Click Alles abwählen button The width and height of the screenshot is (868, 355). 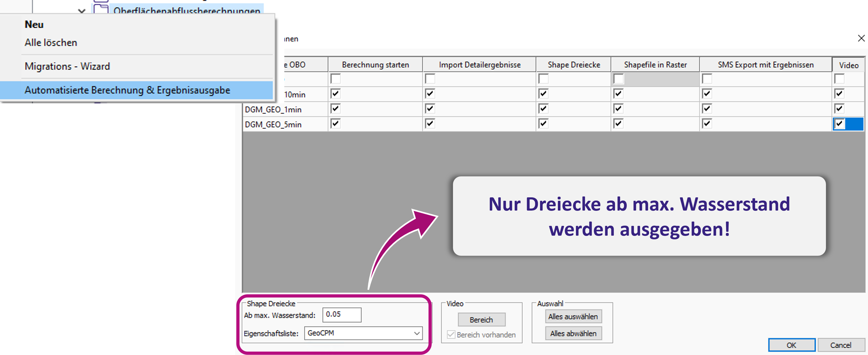point(573,334)
